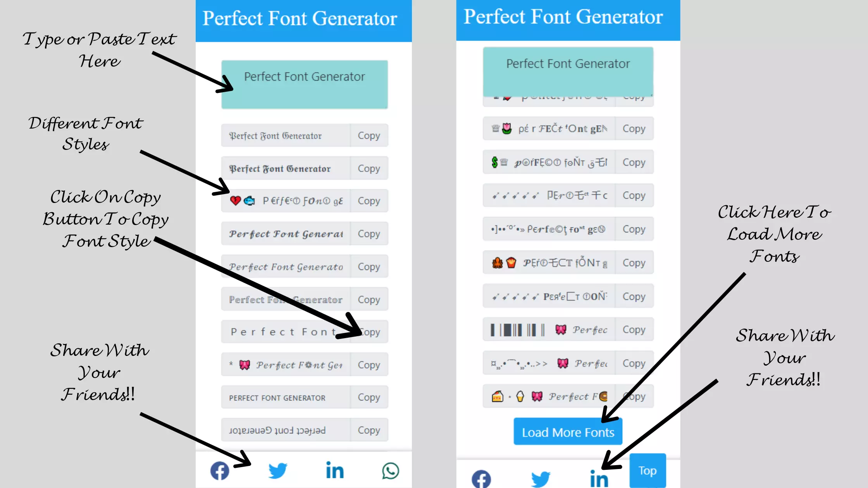Click the Twitter share icon
This screenshot has width=868, height=488.
pos(277,471)
